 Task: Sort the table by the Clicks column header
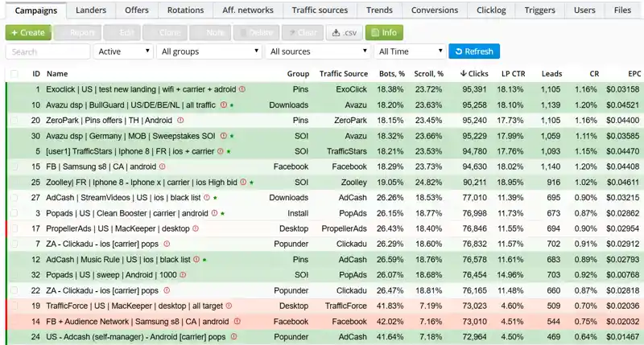[474, 74]
